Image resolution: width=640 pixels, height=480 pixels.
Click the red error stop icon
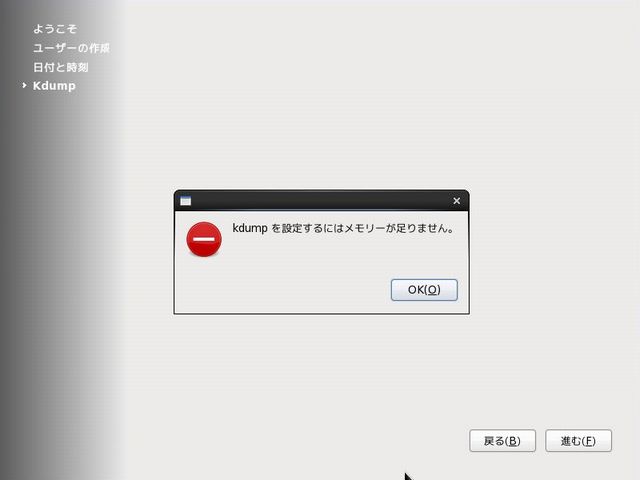(204, 239)
